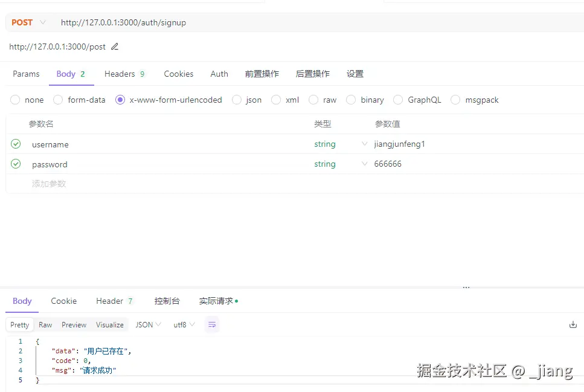This screenshot has height=392, width=584.
Task: Select Visualize response view
Action: pos(110,324)
